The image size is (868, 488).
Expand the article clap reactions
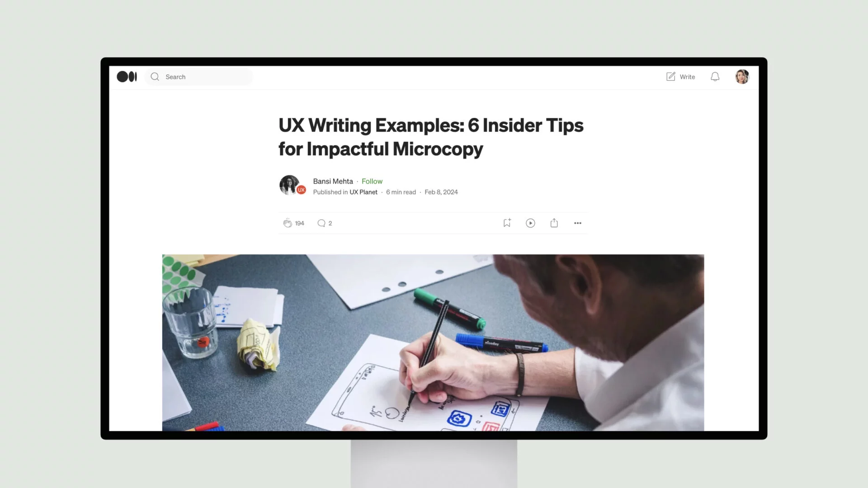[x=299, y=223]
